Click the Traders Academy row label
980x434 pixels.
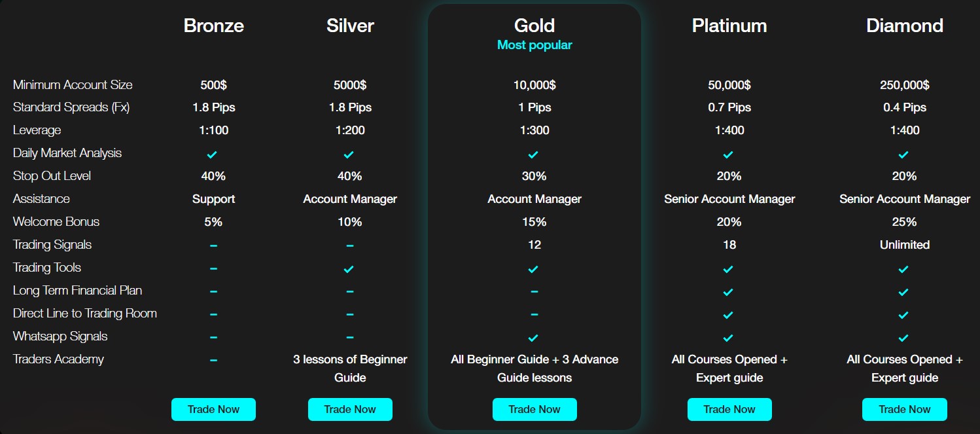coord(58,359)
